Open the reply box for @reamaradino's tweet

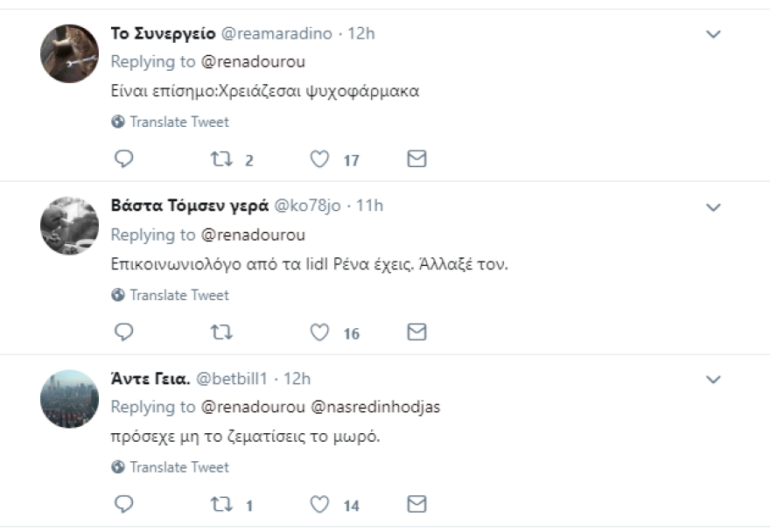click(123, 158)
